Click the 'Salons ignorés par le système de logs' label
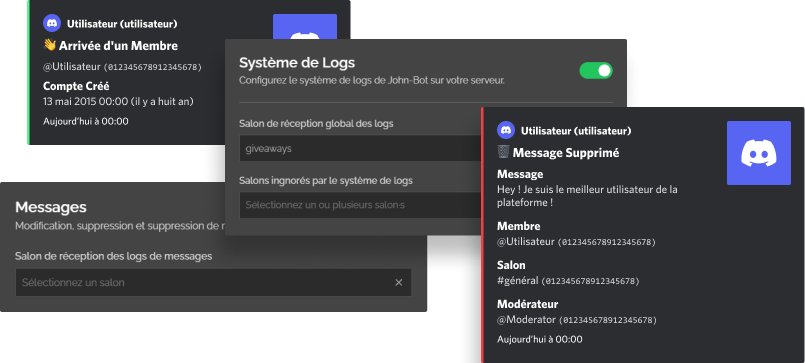 click(x=326, y=181)
